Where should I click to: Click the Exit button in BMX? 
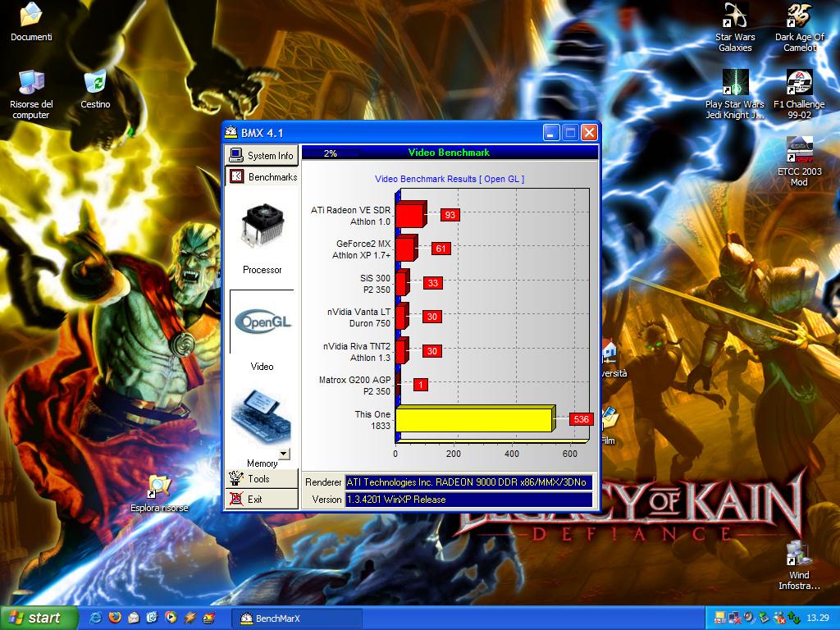pyautogui.click(x=262, y=499)
